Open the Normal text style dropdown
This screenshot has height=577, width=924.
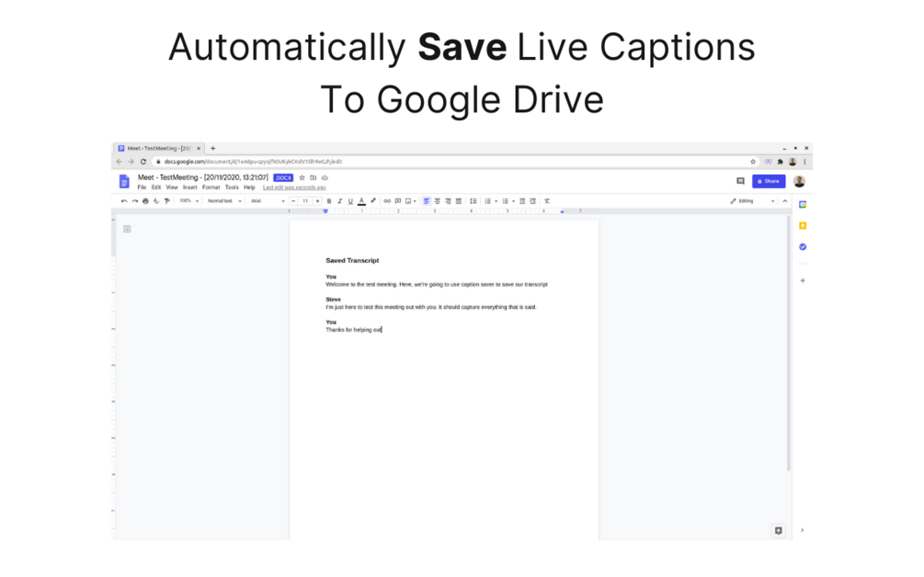click(x=224, y=201)
